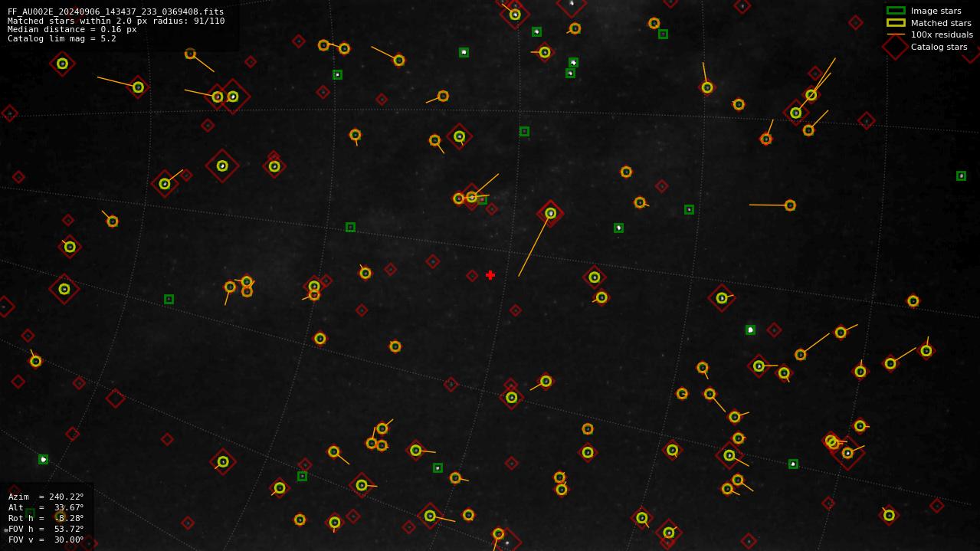The height and width of the screenshot is (551, 980).
Task: Click the orange 100x residuals legend line
Action: (896, 34)
